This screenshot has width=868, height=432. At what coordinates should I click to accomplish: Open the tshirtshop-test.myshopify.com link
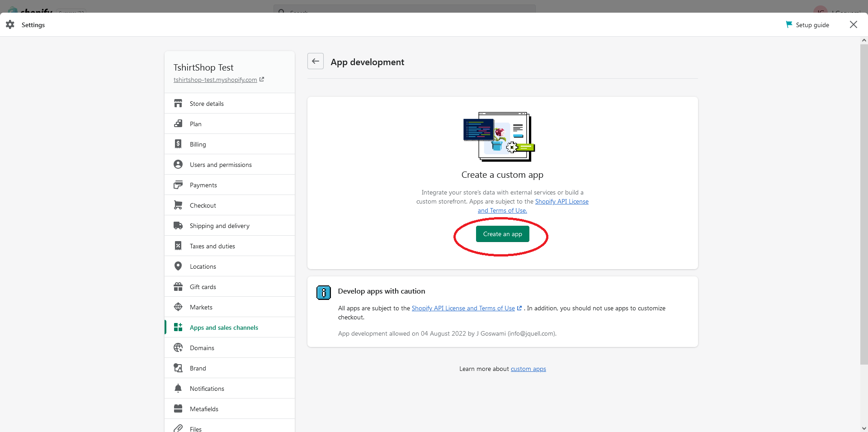(x=215, y=80)
